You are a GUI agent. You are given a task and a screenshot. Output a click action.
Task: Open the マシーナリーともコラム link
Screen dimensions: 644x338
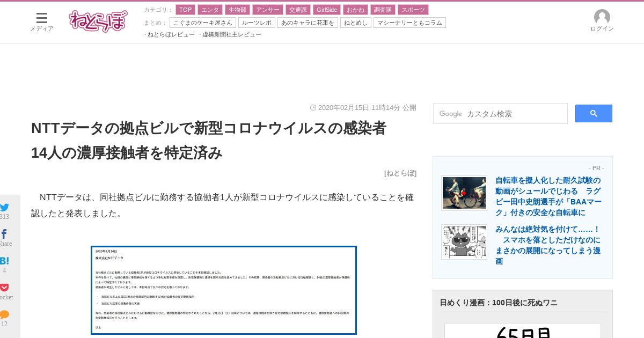coord(409,23)
